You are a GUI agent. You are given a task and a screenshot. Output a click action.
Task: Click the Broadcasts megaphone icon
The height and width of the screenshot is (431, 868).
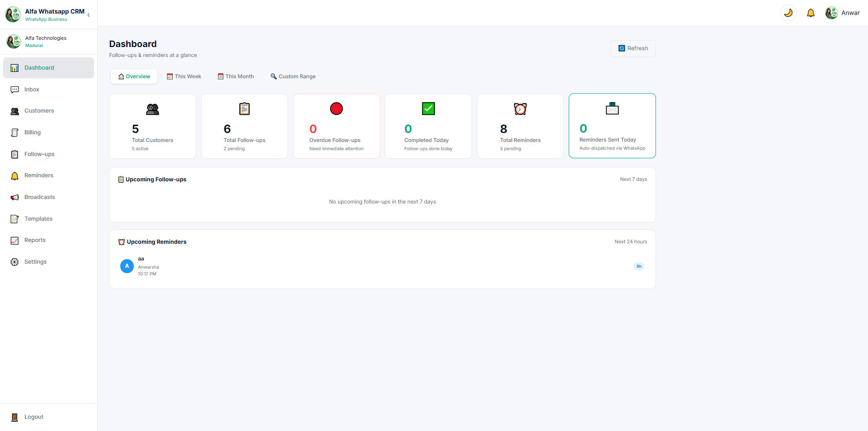click(x=14, y=197)
